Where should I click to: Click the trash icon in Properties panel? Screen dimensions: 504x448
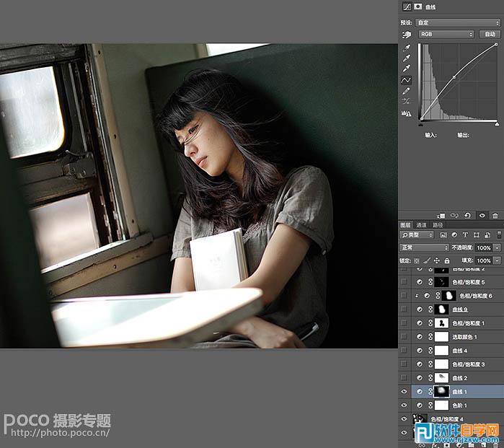coord(495,216)
